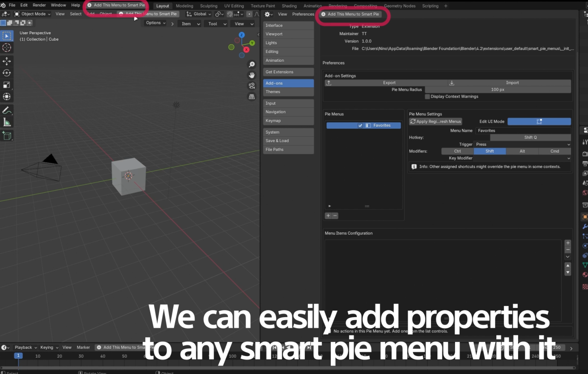Toggle the Cmd modifier
Image resolution: width=588 pixels, height=374 pixels.
coord(555,151)
